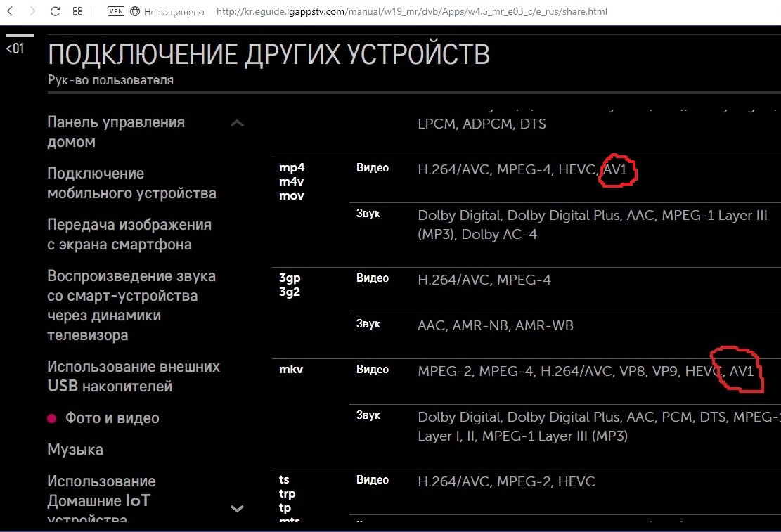Click the pink bullet beside 'Фото и видео'
The height and width of the screenshot is (532, 781).
point(51,419)
